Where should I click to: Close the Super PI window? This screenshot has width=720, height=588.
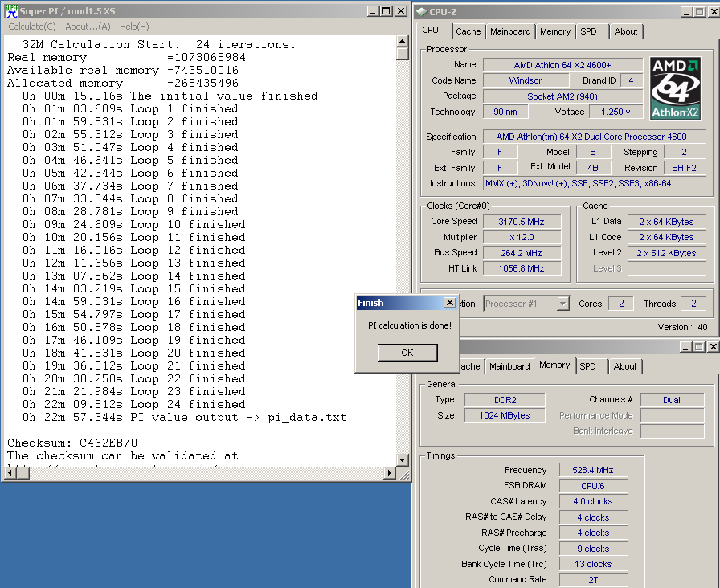[401, 11]
